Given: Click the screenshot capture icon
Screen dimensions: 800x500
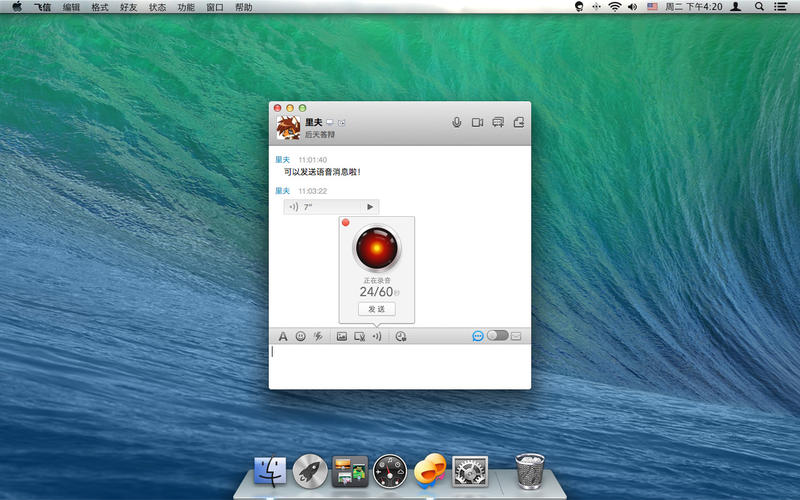Looking at the screenshot, I should tap(359, 337).
